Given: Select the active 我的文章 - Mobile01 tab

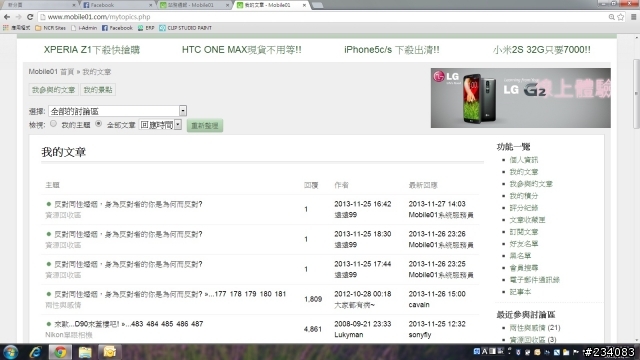Looking at the screenshot, I should pos(271,5).
